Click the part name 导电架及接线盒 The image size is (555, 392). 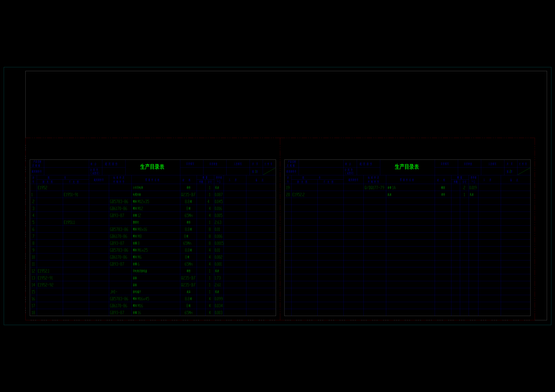140,271
